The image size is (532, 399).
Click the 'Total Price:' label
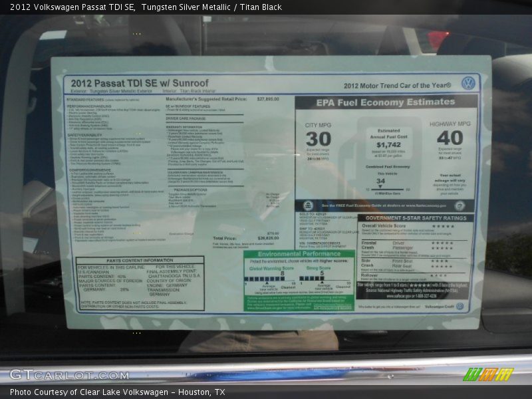224,238
